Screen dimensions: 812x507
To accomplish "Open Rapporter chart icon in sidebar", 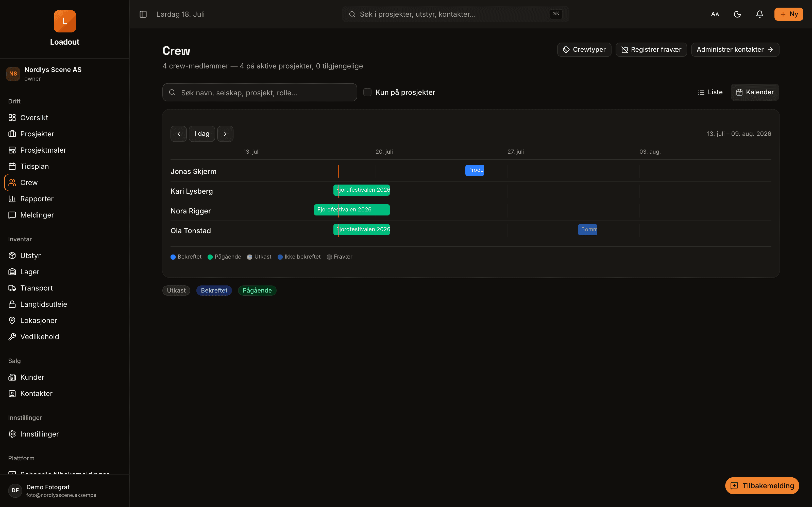I will tap(12, 199).
